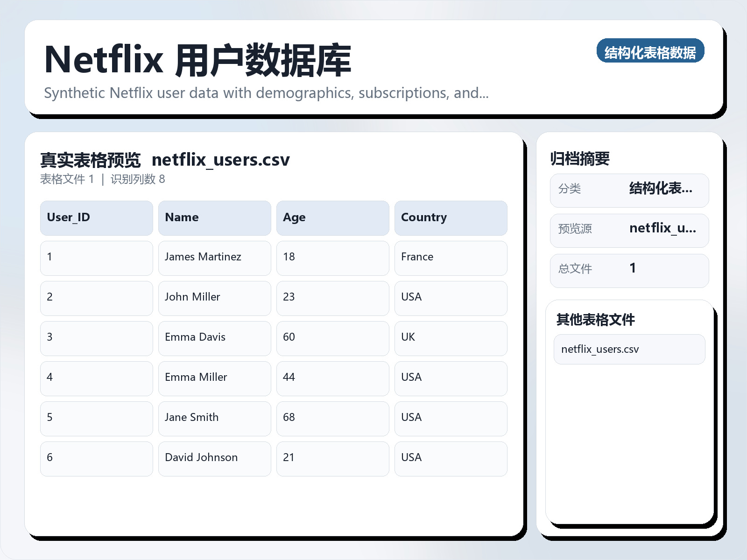The image size is (747, 560).
Task: Click the 结构化表格数据 badge
Action: tap(651, 51)
